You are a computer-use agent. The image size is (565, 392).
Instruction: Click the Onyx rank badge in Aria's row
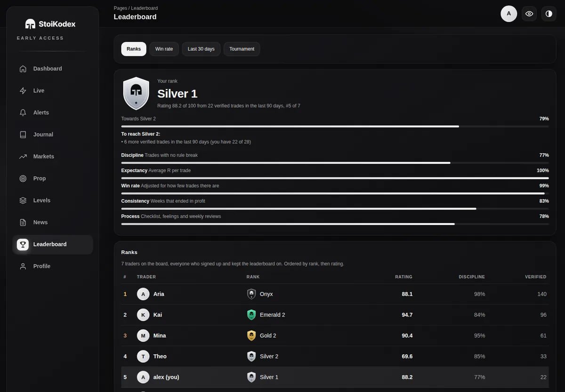coord(251,294)
